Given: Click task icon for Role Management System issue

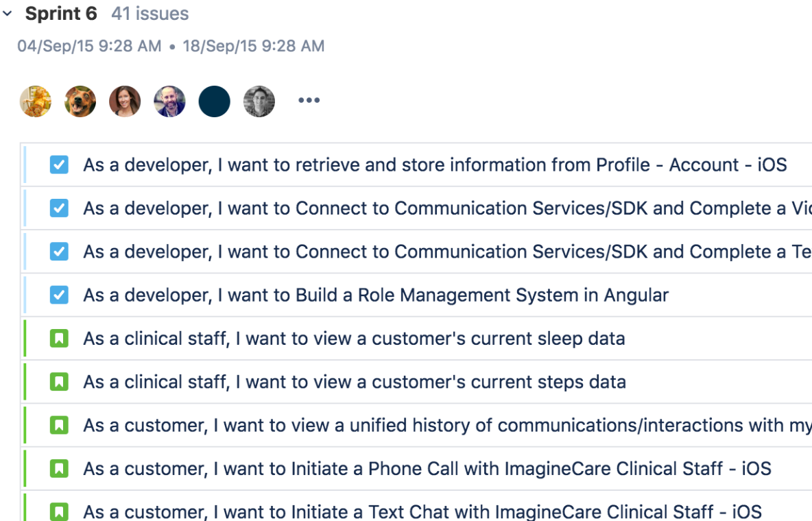Looking at the screenshot, I should 59,295.
